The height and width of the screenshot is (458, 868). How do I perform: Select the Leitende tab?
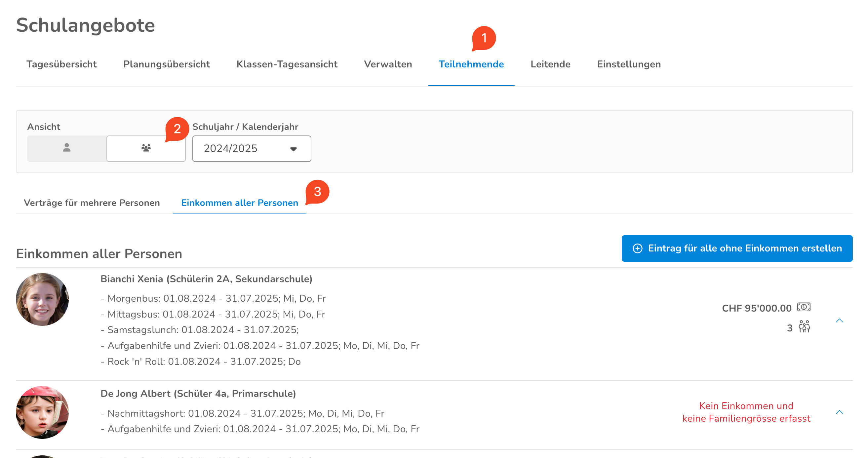click(x=550, y=64)
